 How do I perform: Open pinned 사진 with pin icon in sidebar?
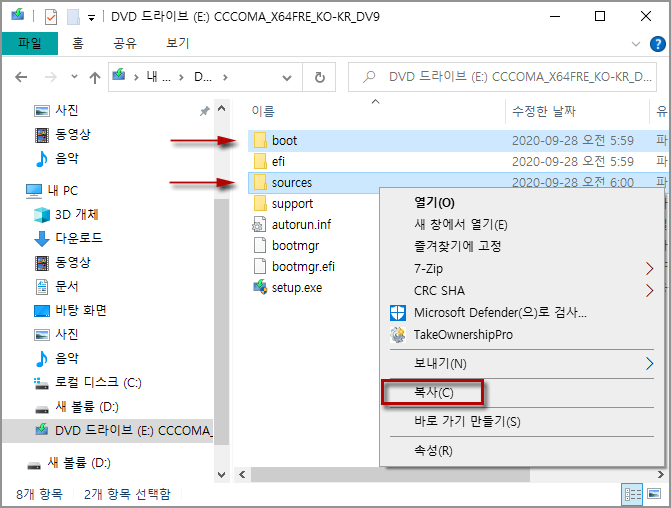point(66,111)
